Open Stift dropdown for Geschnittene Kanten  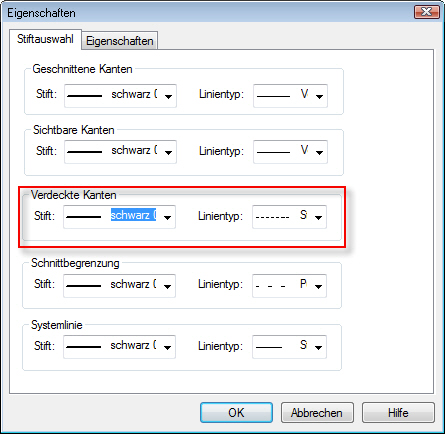[120, 96]
